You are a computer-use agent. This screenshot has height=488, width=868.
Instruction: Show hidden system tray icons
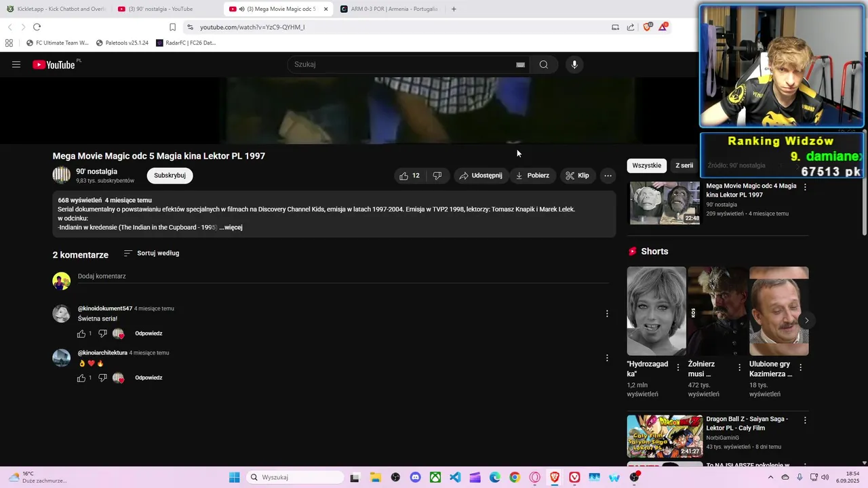[x=770, y=477]
